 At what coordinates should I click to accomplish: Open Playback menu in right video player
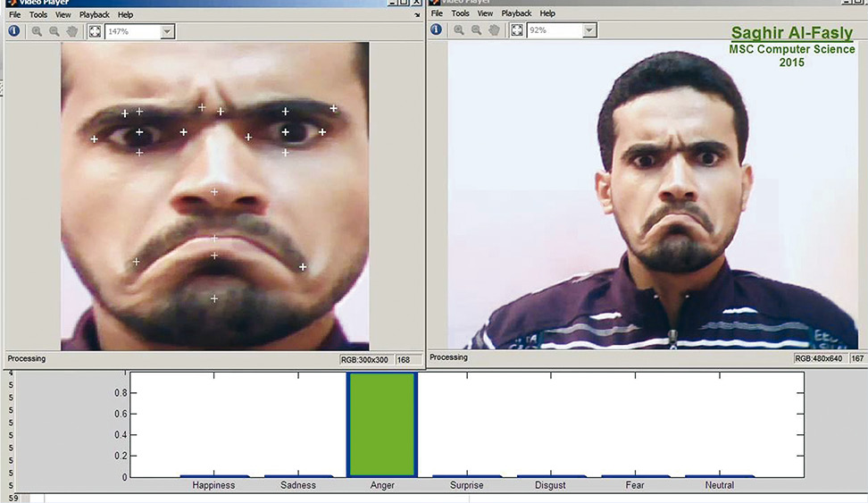[x=516, y=13]
